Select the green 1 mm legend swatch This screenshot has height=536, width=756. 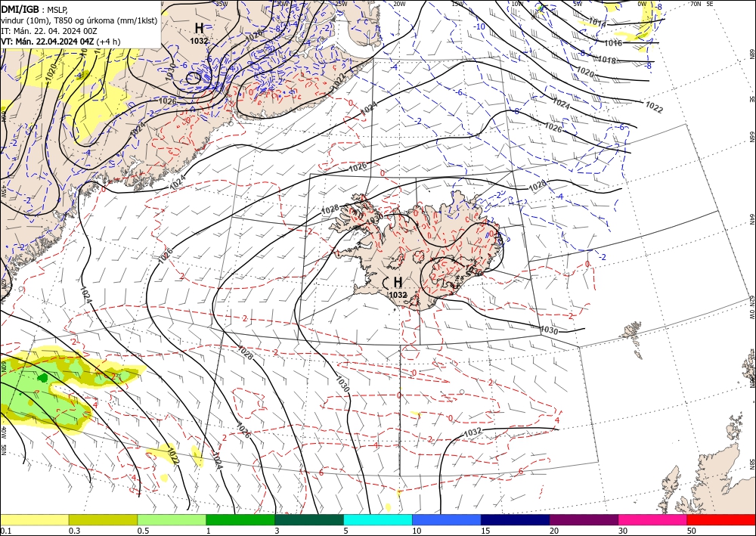pyautogui.click(x=240, y=519)
